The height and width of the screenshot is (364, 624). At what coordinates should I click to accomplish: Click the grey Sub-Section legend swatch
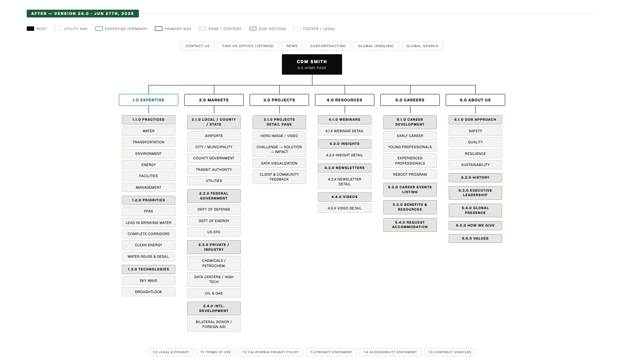click(253, 29)
